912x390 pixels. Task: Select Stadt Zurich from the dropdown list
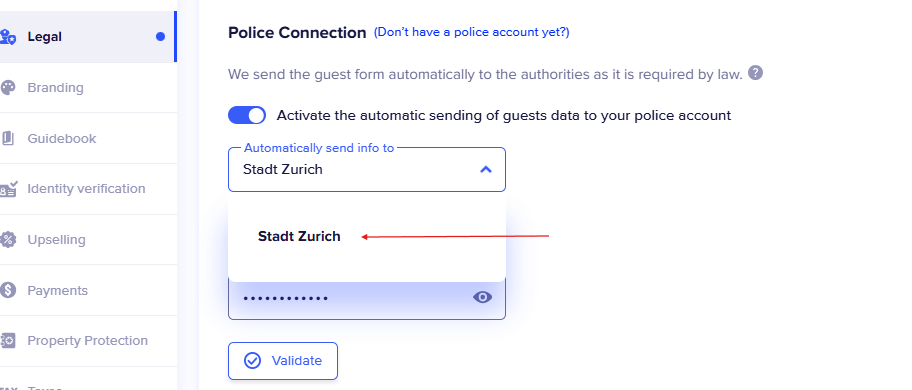pyautogui.click(x=299, y=237)
